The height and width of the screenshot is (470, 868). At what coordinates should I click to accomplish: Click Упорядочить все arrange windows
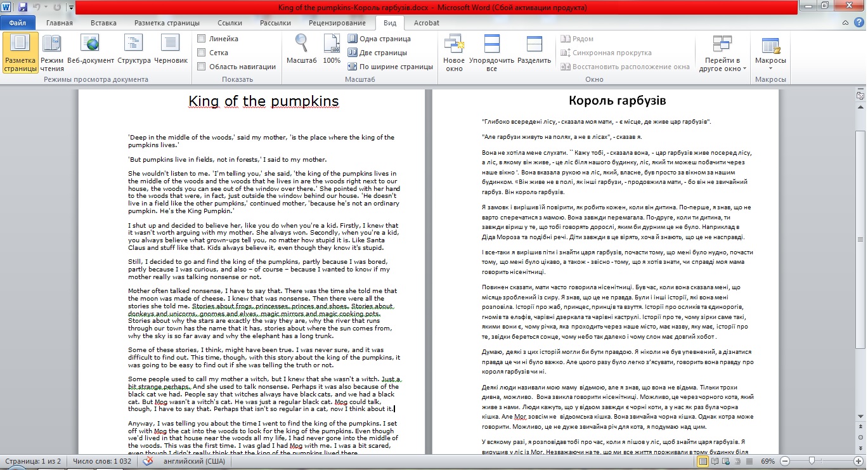pos(491,53)
